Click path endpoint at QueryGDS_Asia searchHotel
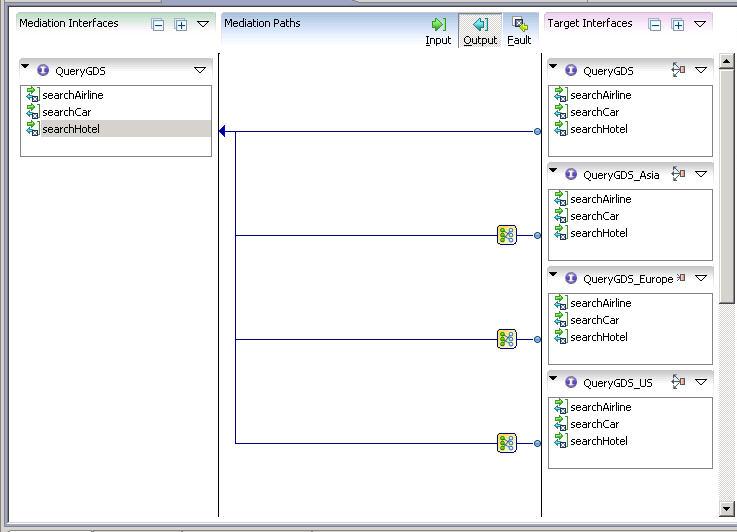The image size is (737, 532). pyautogui.click(x=537, y=235)
